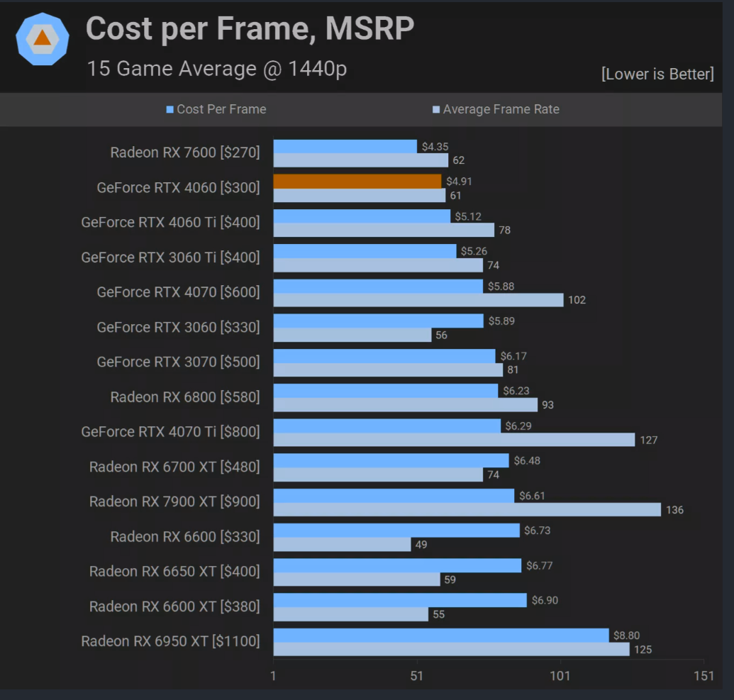This screenshot has height=700, width=734.
Task: Click the 59 frame rate value
Action: [450, 579]
